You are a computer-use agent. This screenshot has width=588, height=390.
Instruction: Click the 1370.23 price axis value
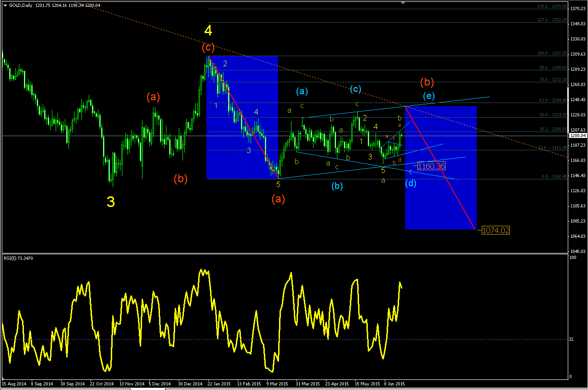click(x=578, y=9)
